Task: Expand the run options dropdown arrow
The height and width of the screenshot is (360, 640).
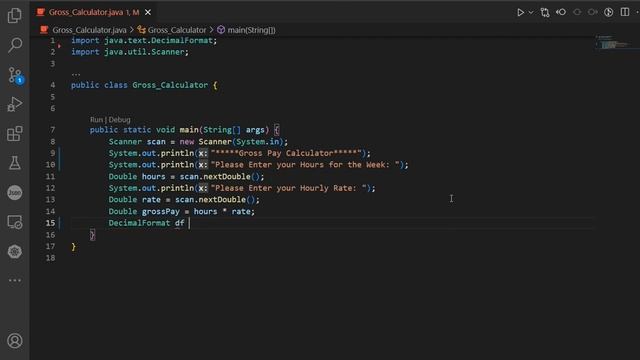Action: (531, 13)
